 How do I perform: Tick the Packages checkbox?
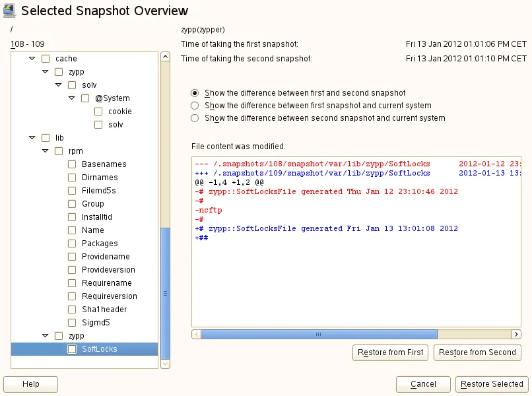71,243
